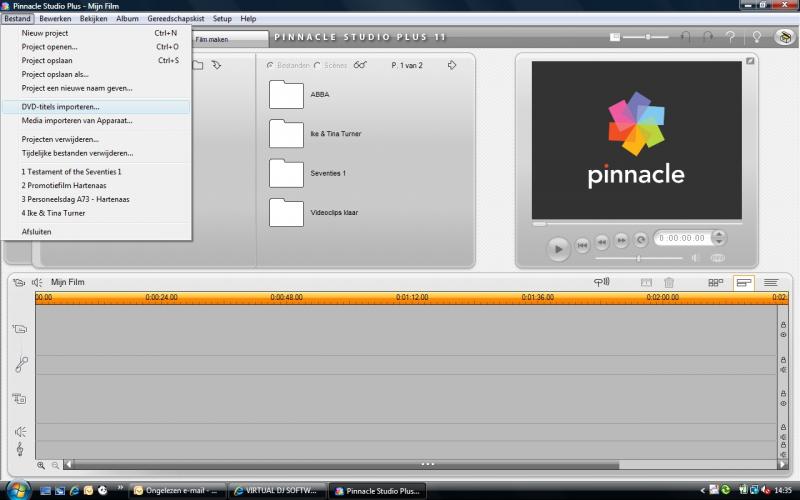This screenshot has width=800, height=500.
Task: Lock the video track padlock
Action: pos(783,324)
